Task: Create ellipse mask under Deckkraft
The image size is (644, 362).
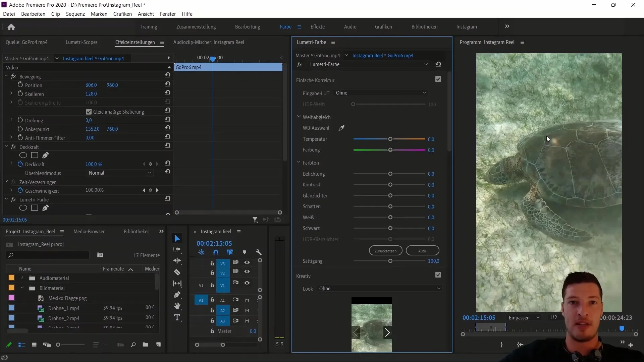Action: [x=23, y=155]
